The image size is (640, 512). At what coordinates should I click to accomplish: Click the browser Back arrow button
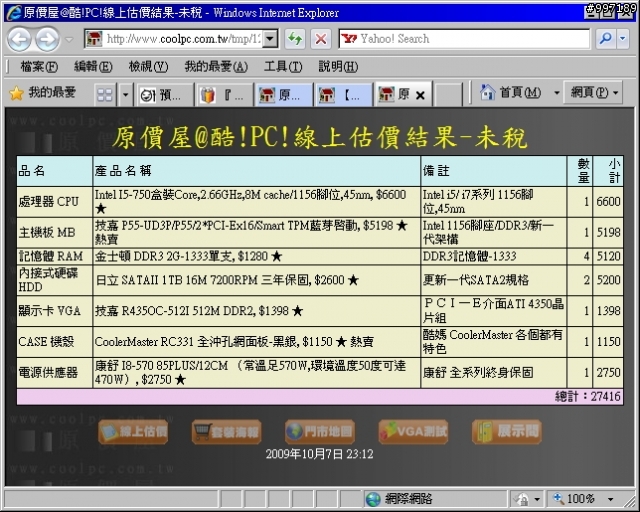click(19, 40)
